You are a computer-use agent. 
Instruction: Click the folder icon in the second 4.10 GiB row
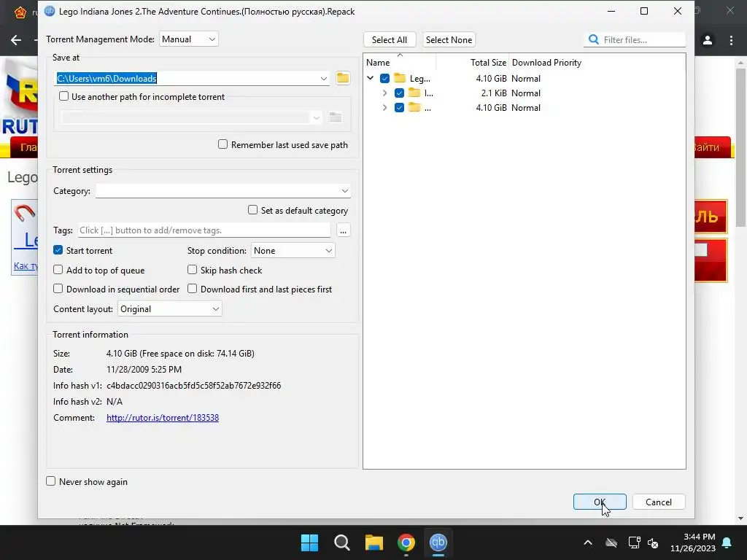414,108
